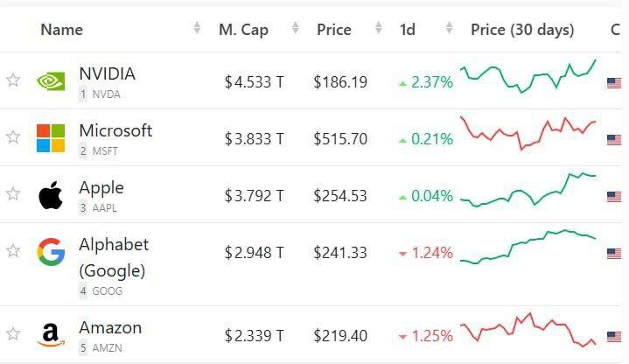Viewport: 629px width, 364px height.
Task: Click the Apple logo icon
Action: tap(51, 195)
